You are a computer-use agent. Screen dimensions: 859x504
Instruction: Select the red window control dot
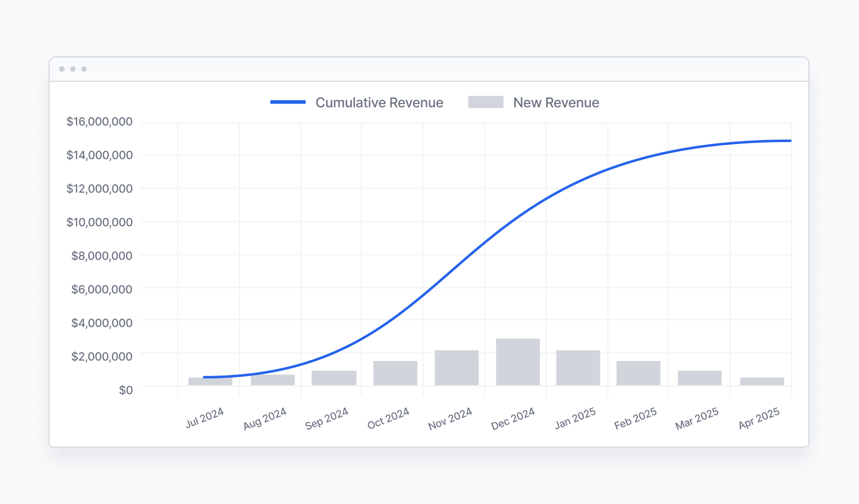click(61, 69)
